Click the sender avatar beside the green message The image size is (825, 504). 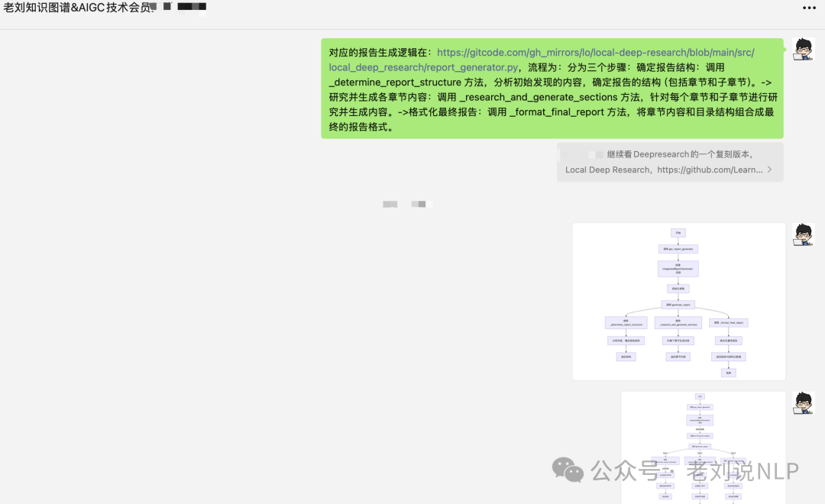pyautogui.click(x=804, y=50)
